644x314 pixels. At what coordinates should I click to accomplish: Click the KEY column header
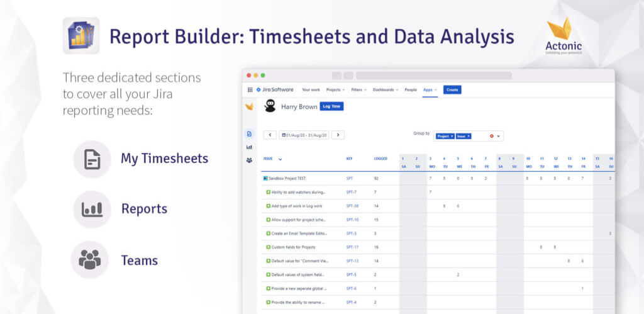(x=349, y=159)
